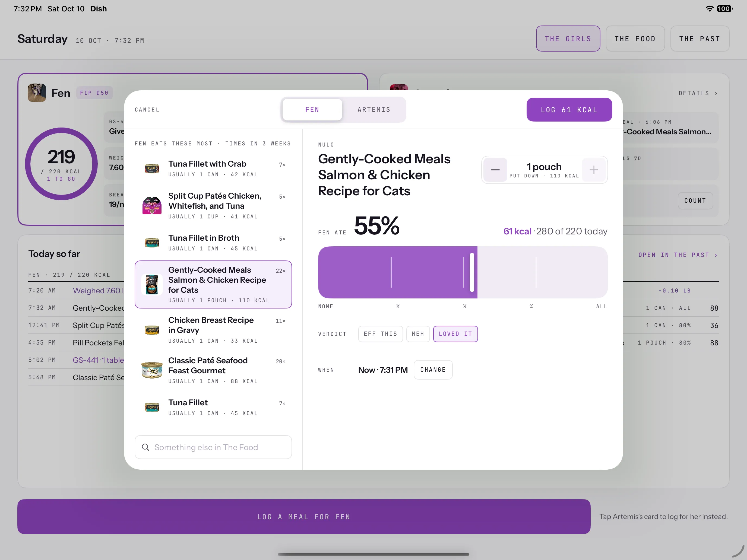The height and width of the screenshot is (560, 747).
Task: Set verdict to MEH
Action: pos(418,334)
